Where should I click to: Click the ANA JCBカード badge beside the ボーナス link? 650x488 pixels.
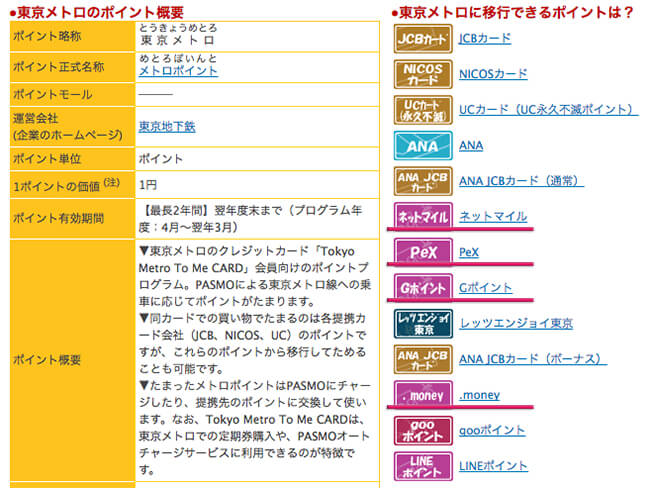coord(423,359)
